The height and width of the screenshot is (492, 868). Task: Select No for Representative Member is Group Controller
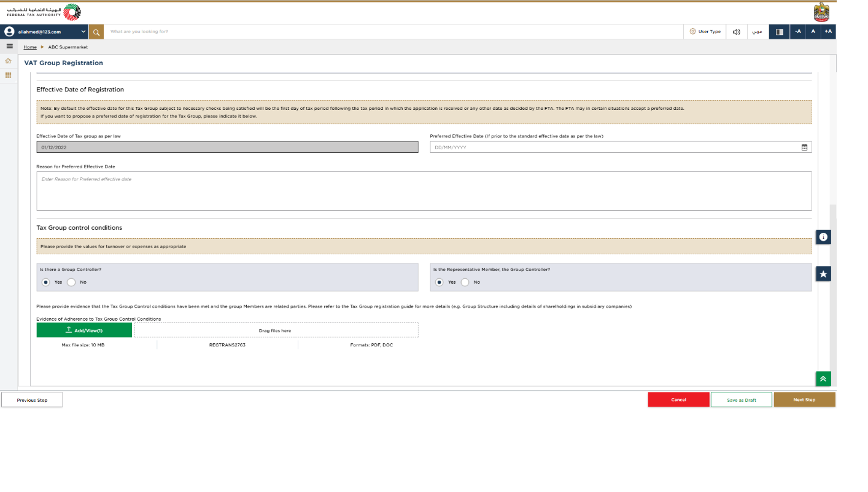(x=465, y=283)
